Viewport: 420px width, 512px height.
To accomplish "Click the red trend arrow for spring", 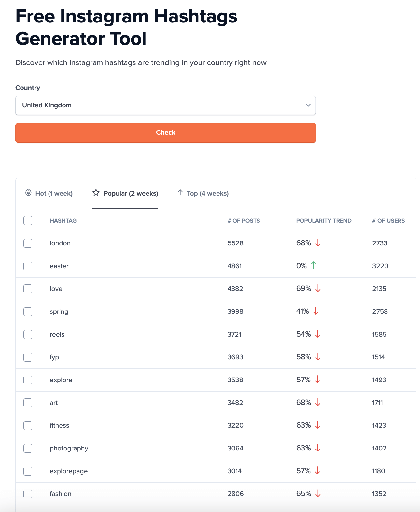I will (x=316, y=311).
